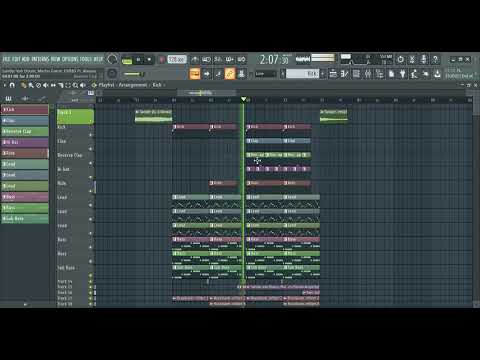Open the Playlist view icon in toolbar
The width and height of the screenshot is (480, 360).
333,74
